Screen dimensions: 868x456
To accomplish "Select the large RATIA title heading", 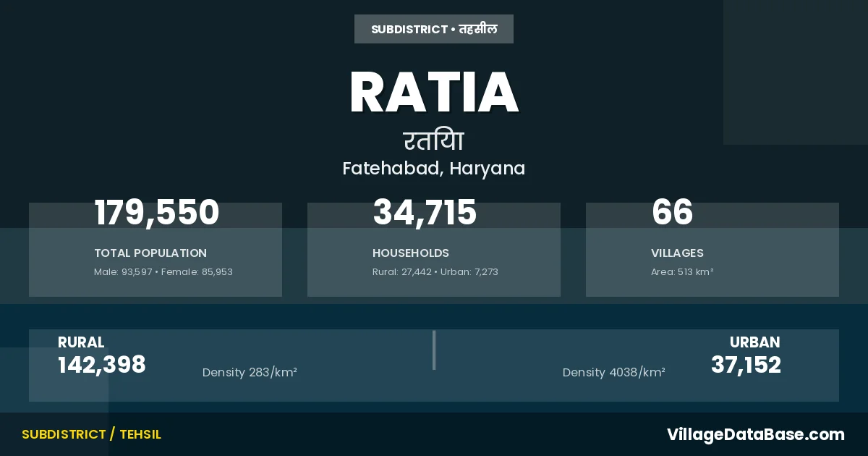I will pyautogui.click(x=434, y=93).
